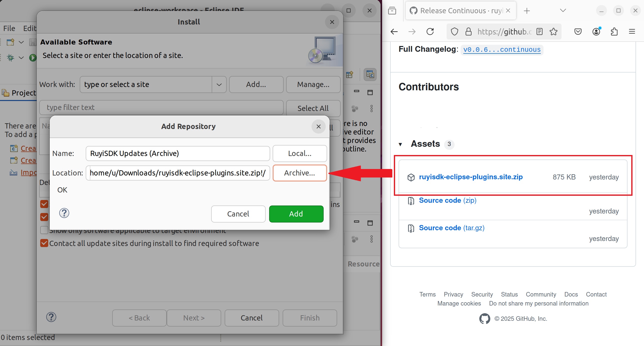Click the Pocket save icon
Viewport: 644px width, 346px height.
578,31
